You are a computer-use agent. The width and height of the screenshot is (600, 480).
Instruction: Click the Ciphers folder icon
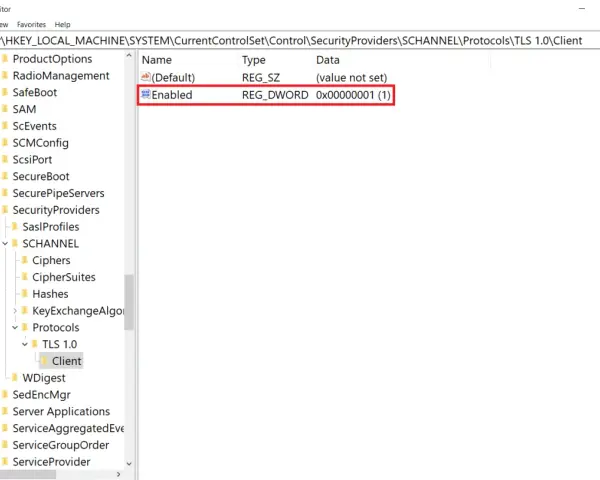25,260
